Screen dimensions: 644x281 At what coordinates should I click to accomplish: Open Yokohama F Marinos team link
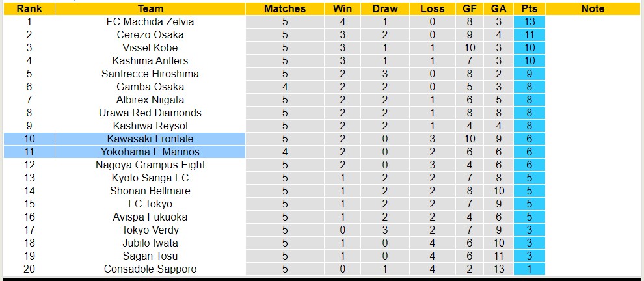click(150, 152)
